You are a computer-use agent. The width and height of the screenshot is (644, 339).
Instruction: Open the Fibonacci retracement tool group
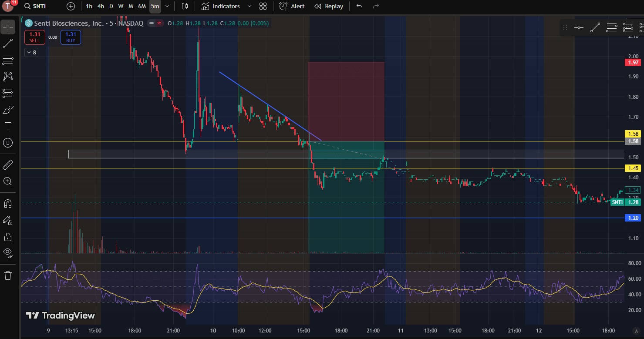[8, 60]
